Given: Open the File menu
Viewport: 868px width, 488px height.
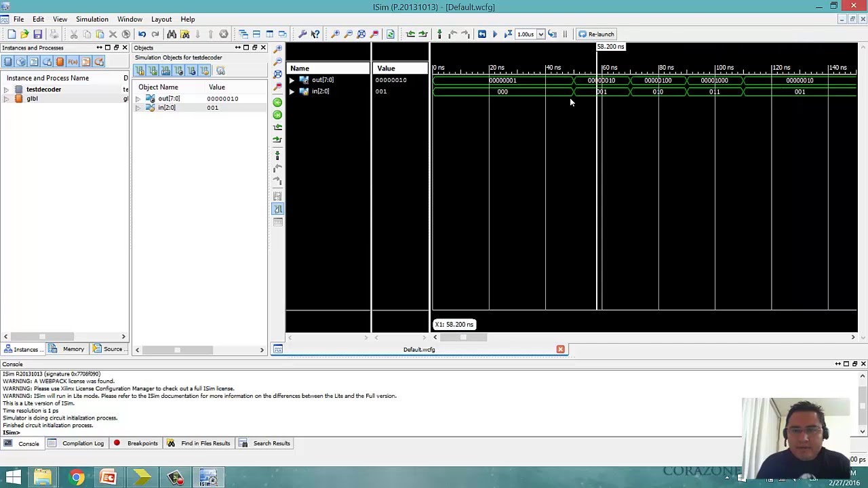Looking at the screenshot, I should click(18, 19).
